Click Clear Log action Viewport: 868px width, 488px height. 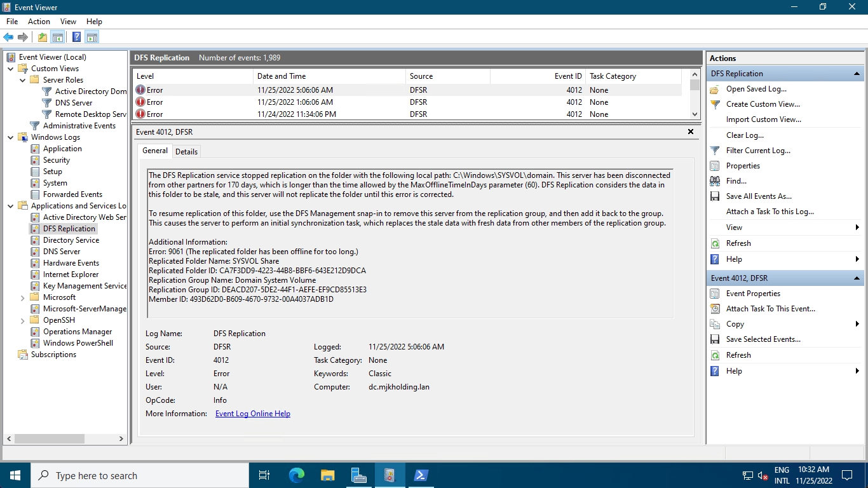pyautogui.click(x=745, y=135)
